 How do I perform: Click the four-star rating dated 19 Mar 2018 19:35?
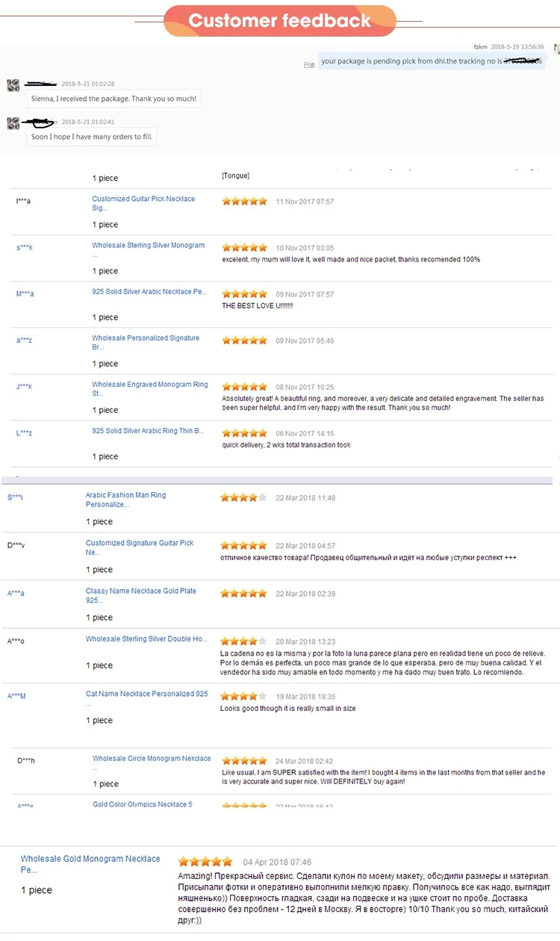pos(243,696)
